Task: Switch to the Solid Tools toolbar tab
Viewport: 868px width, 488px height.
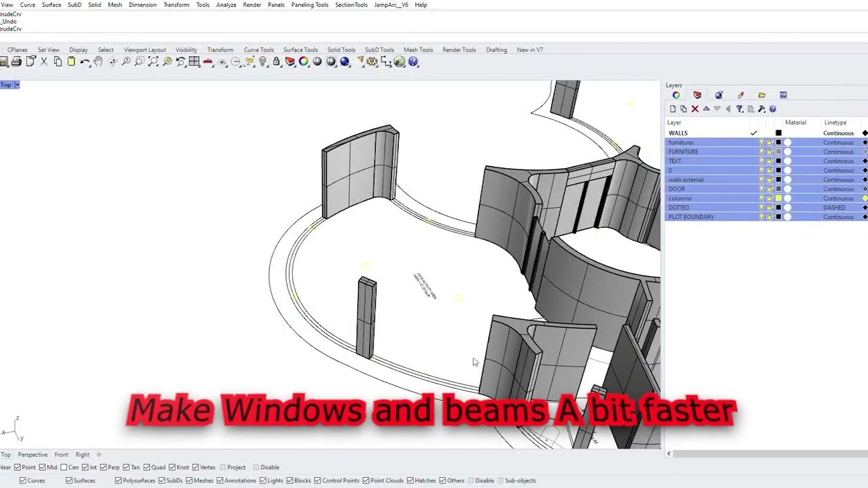Action: [341, 49]
